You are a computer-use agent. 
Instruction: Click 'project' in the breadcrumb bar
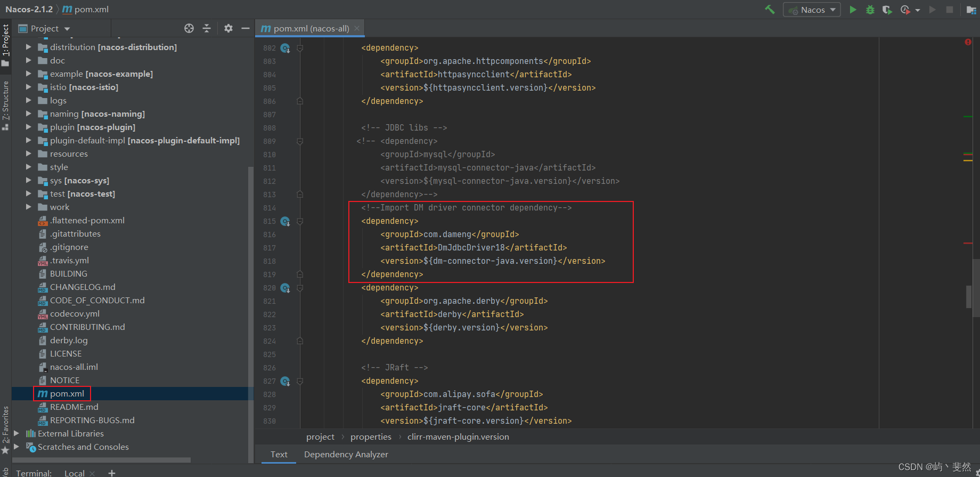320,436
